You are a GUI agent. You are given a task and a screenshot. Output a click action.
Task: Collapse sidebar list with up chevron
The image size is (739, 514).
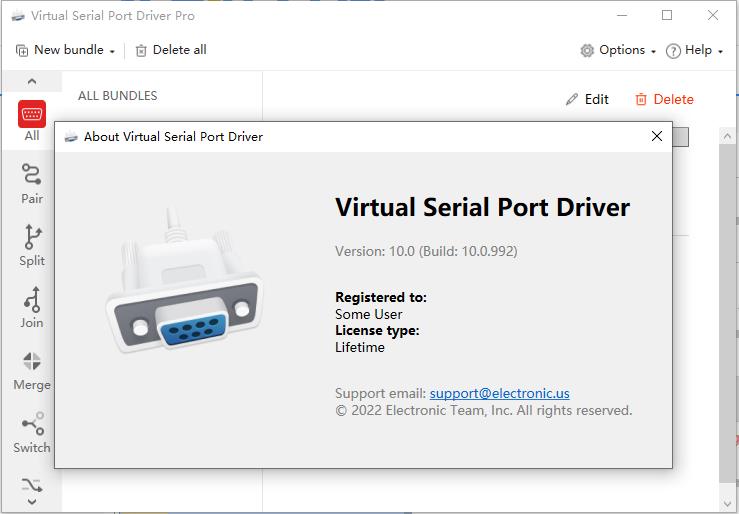[32, 82]
